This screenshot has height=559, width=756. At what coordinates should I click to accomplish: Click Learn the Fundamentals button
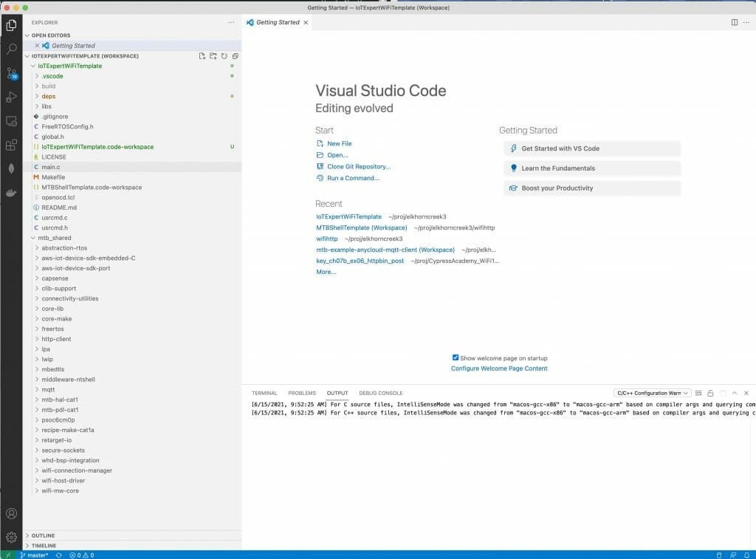pos(592,168)
